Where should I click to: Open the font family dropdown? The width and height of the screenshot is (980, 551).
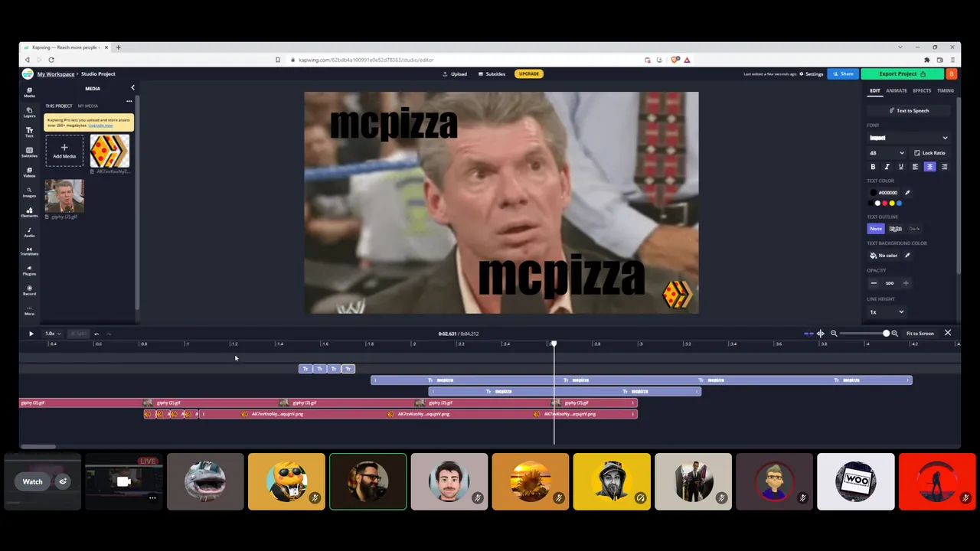(x=909, y=138)
